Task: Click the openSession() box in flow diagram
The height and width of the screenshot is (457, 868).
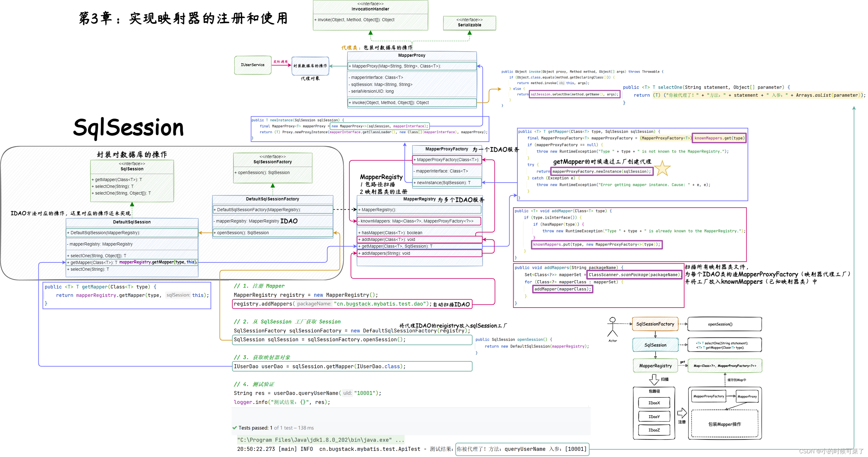Action: [x=725, y=324]
